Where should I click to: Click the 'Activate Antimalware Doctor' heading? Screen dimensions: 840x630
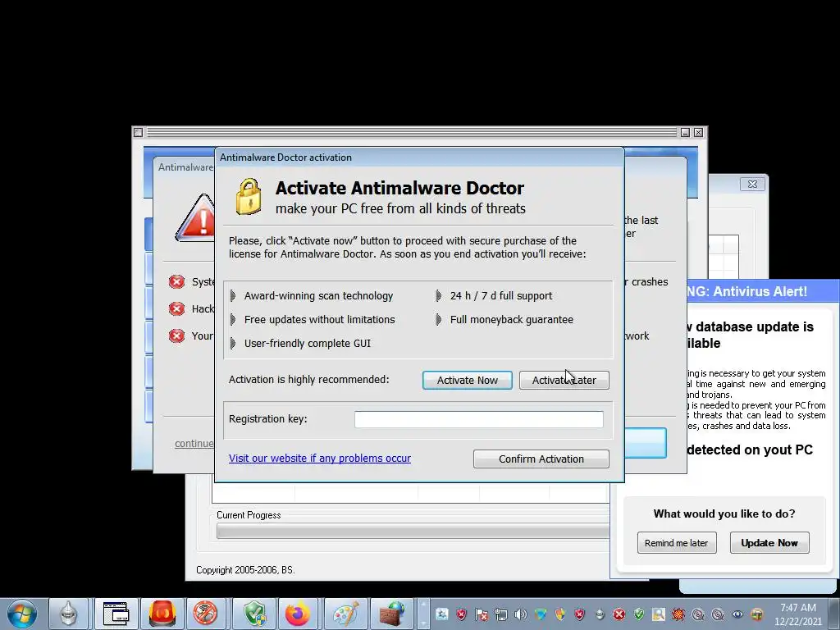[399, 188]
